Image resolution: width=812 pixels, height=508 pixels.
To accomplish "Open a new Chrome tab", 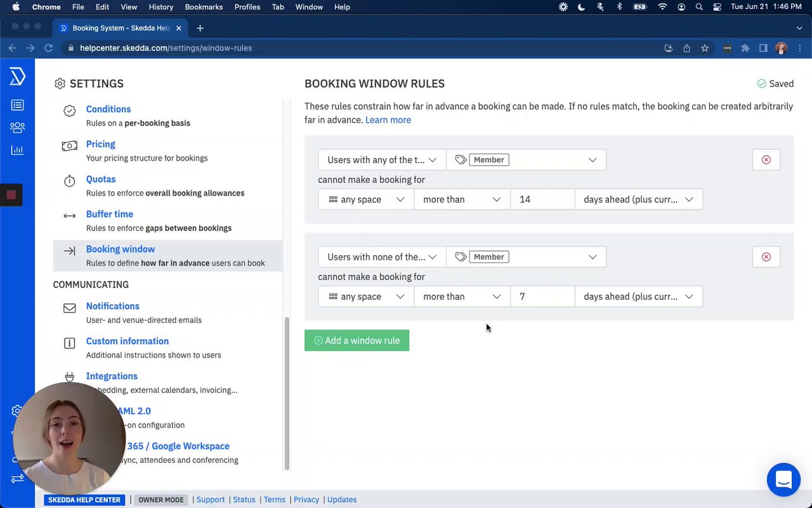I will (200, 28).
